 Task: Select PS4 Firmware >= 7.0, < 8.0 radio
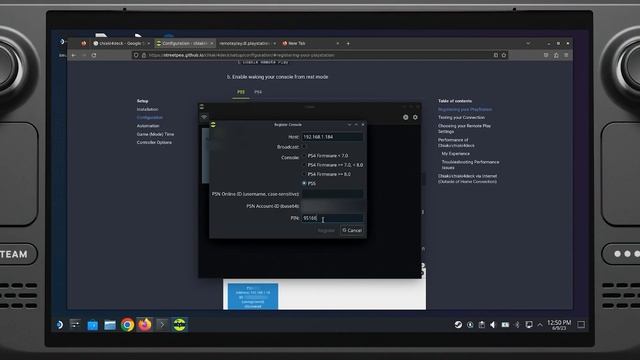(x=304, y=165)
